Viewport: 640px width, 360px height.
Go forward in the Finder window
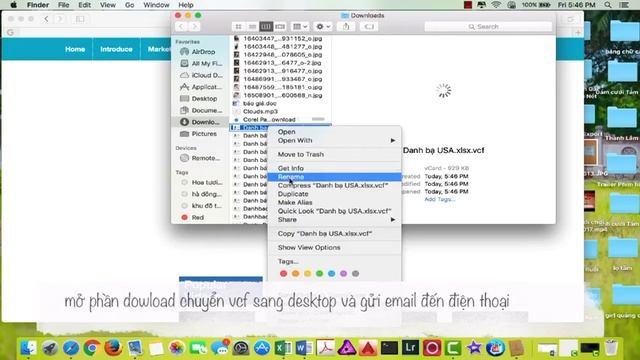195,27
